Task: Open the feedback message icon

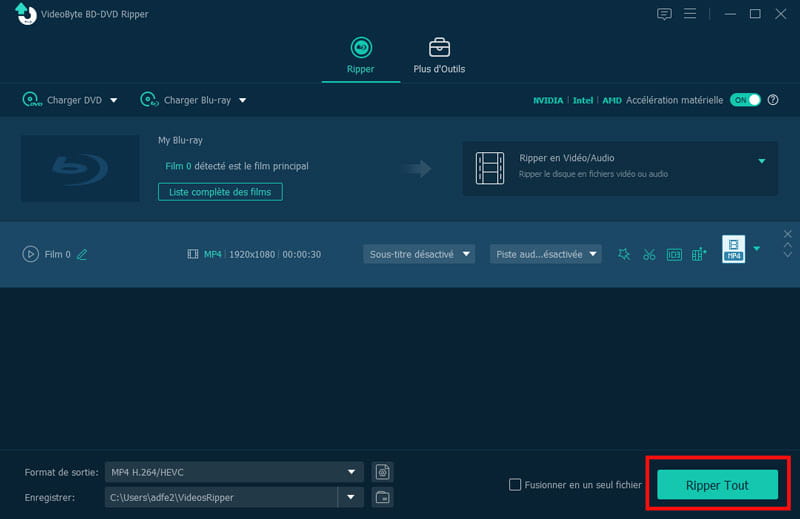Action: coord(664,14)
